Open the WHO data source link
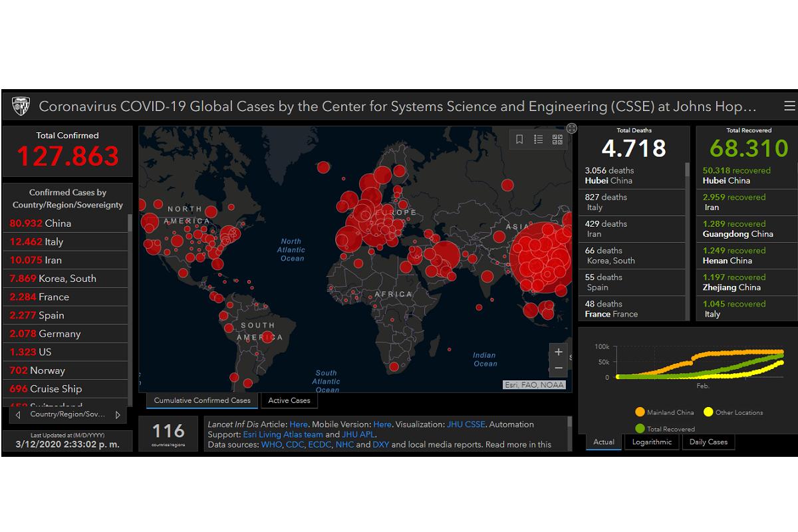The width and height of the screenshot is (798, 532). pyautogui.click(x=271, y=444)
